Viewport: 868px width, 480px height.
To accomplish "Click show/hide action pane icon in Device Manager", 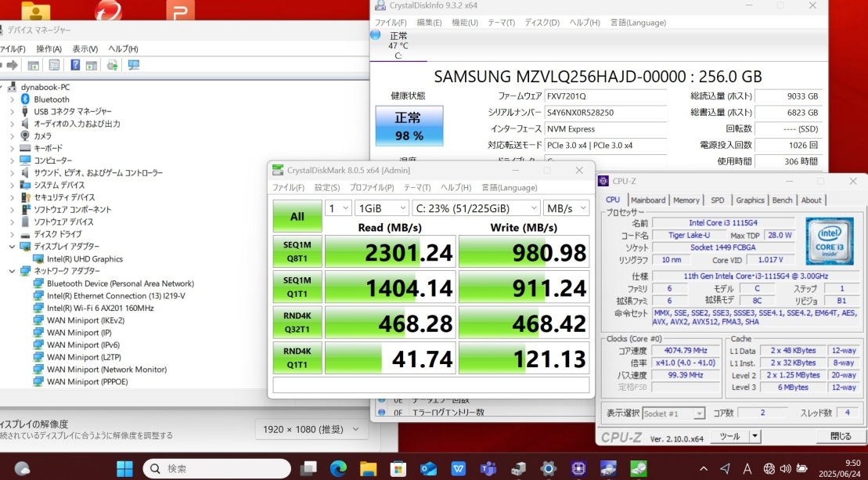I will tap(92, 65).
